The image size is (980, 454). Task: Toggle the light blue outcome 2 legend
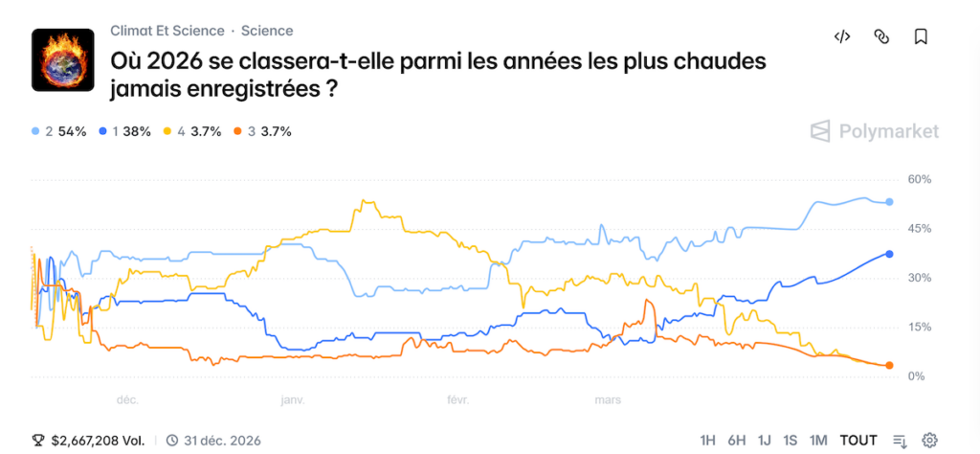pyautogui.click(x=59, y=131)
